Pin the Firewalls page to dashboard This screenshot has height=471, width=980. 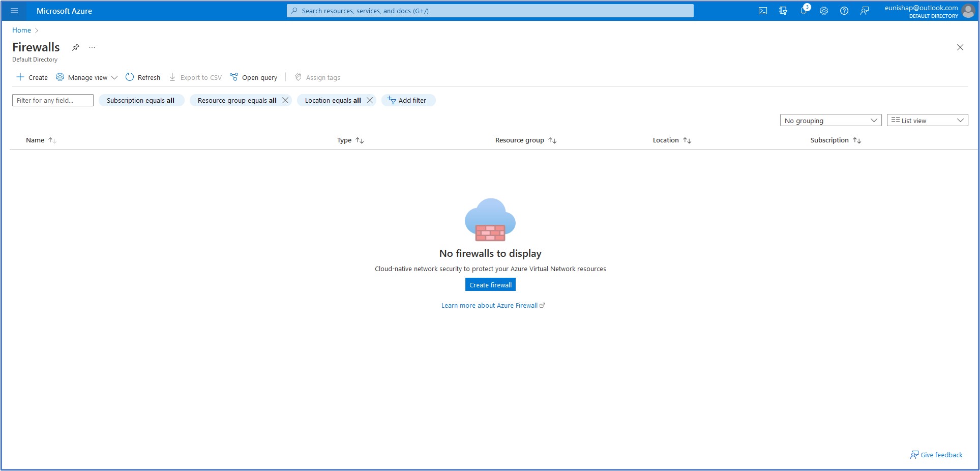(x=76, y=47)
